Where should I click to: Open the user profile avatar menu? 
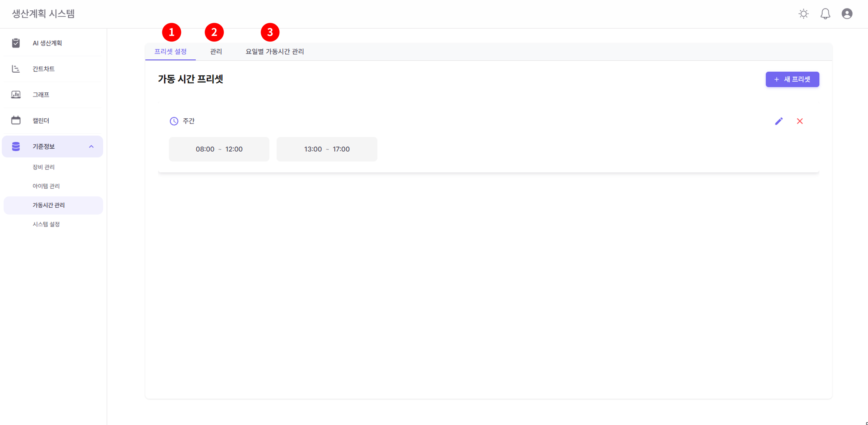(848, 14)
